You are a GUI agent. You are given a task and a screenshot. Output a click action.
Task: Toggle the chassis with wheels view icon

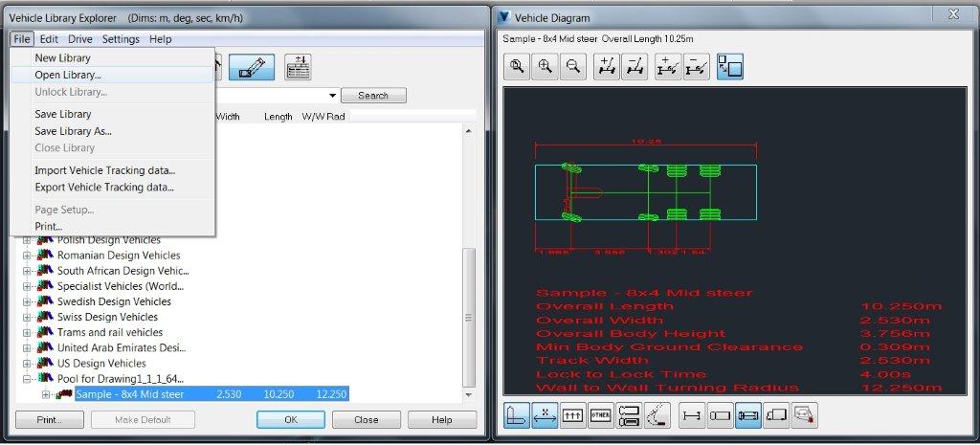pos(748,415)
